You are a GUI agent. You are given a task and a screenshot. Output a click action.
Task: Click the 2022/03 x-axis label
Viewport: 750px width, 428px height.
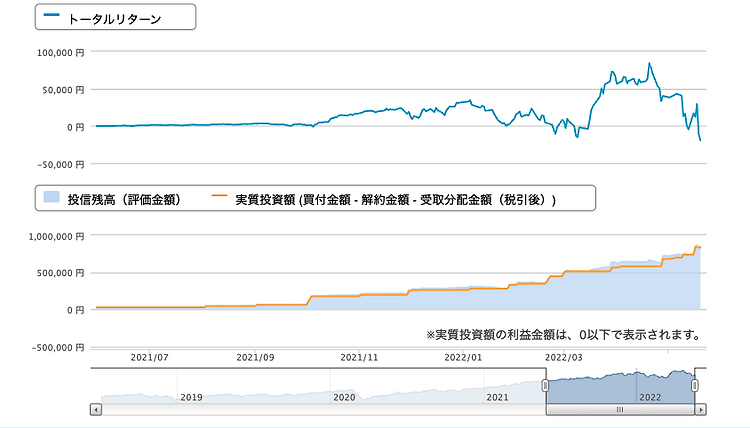point(564,357)
